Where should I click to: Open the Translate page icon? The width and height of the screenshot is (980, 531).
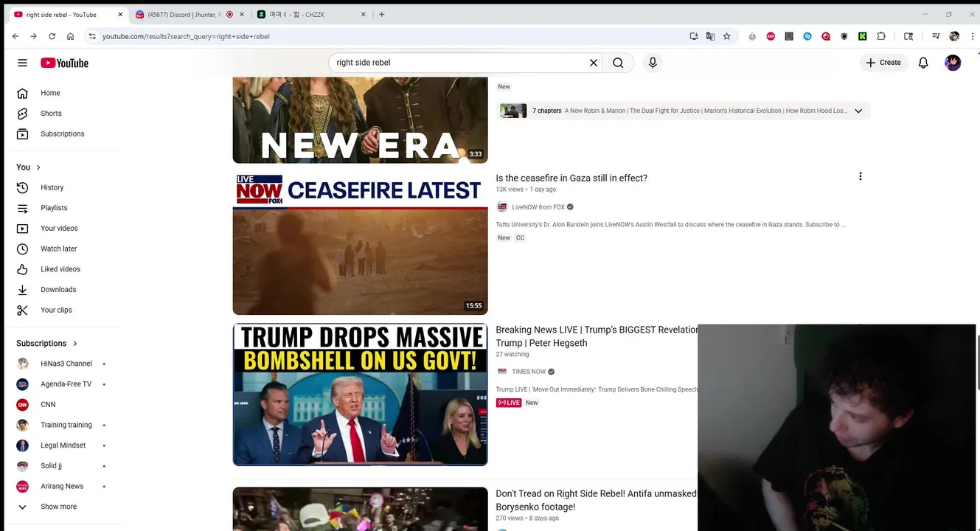pyautogui.click(x=710, y=36)
